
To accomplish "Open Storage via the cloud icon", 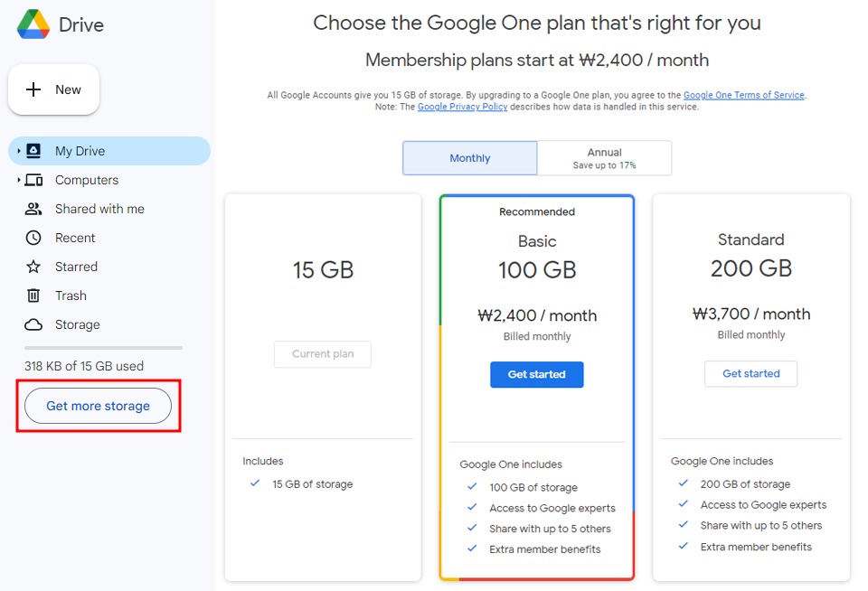I will point(33,324).
